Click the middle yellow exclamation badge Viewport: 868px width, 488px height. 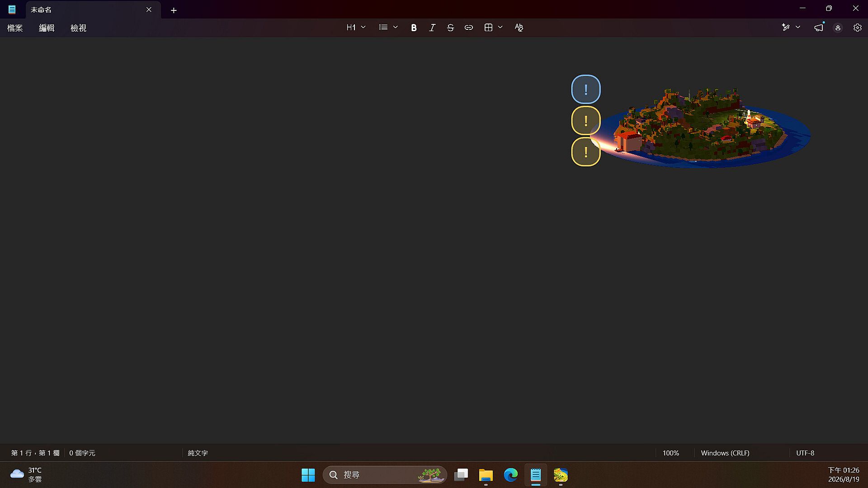[586, 121]
